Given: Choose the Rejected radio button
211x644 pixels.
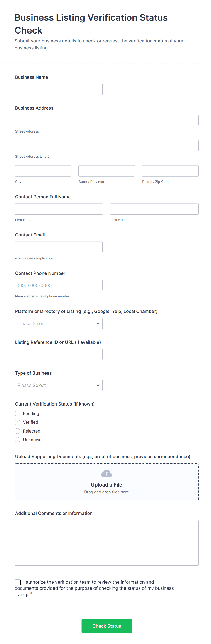Looking at the screenshot, I should (17, 431).
